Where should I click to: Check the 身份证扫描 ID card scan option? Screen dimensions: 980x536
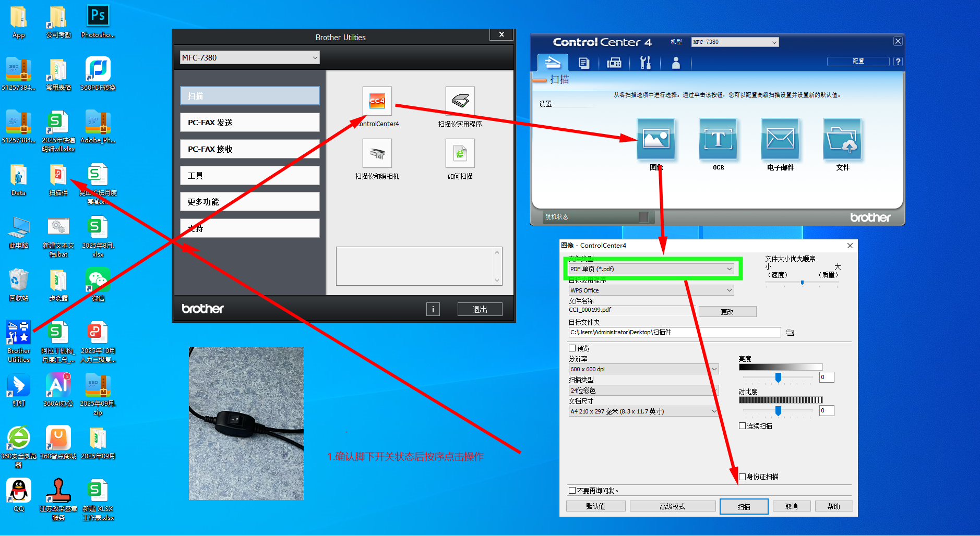[x=742, y=477]
